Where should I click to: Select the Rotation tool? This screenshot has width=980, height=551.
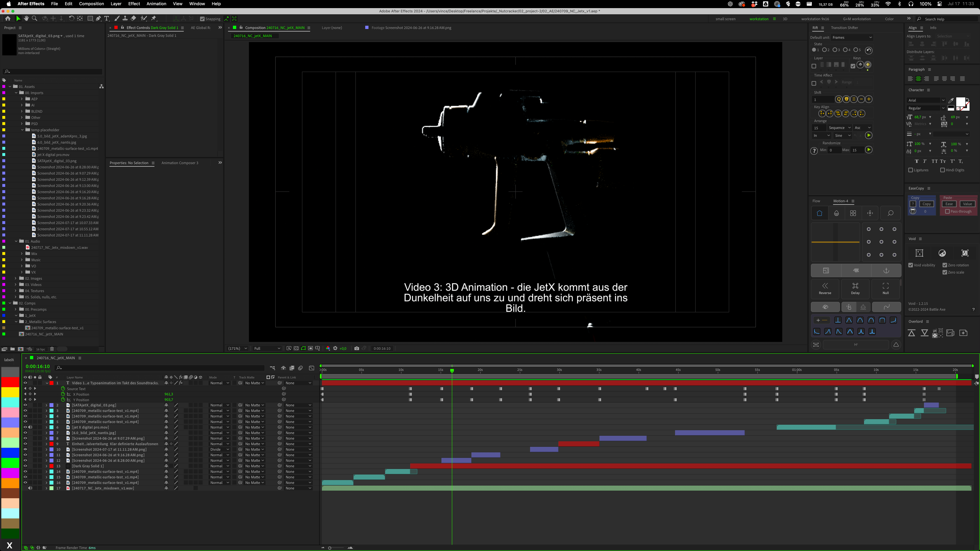click(x=71, y=18)
